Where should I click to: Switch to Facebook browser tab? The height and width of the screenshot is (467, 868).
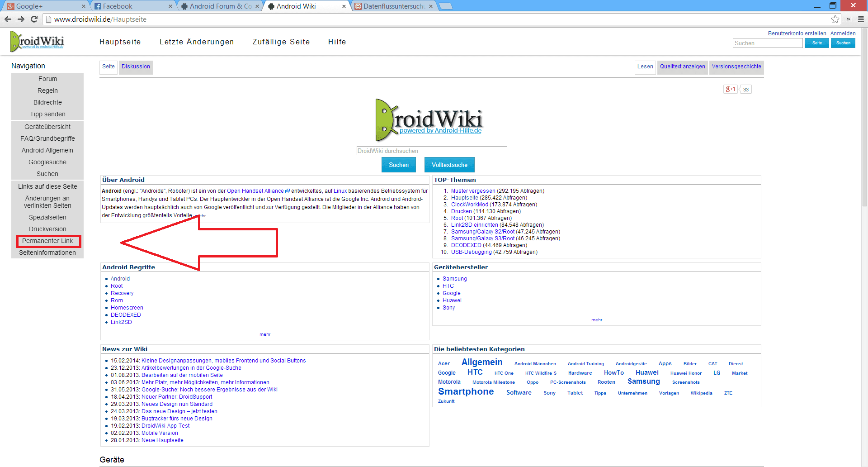point(131,6)
